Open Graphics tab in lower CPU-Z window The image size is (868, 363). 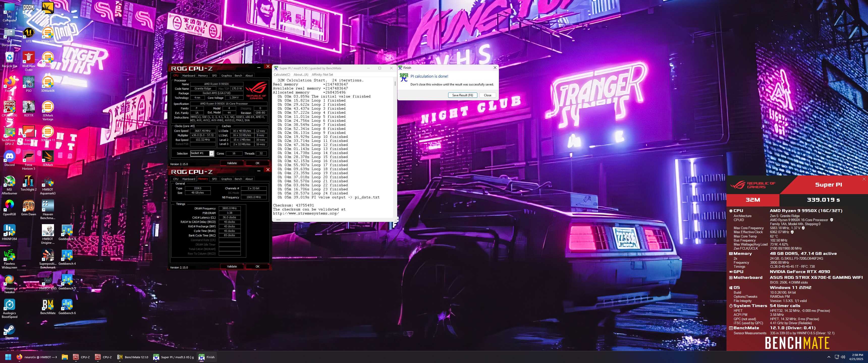pos(226,179)
